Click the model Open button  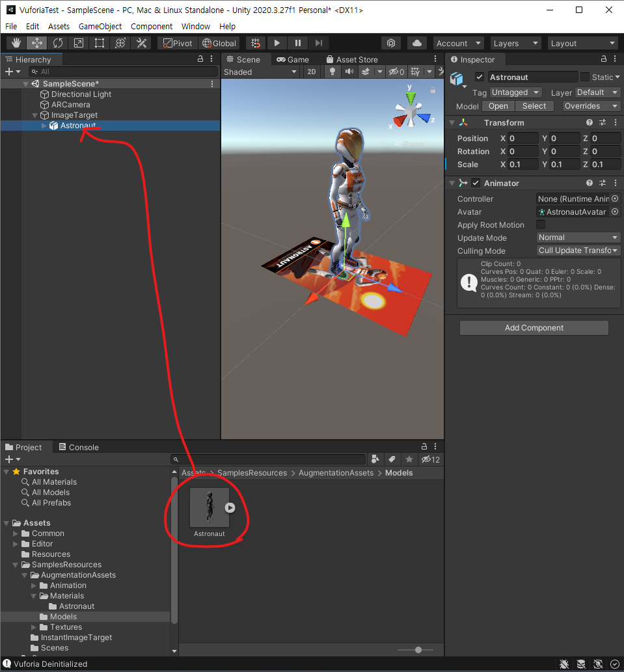[498, 106]
